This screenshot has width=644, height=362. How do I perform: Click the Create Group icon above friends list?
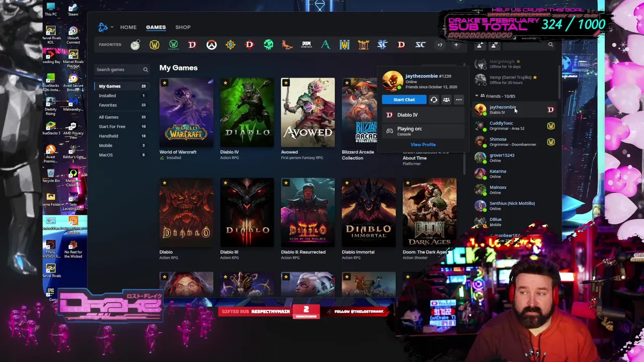click(x=495, y=45)
